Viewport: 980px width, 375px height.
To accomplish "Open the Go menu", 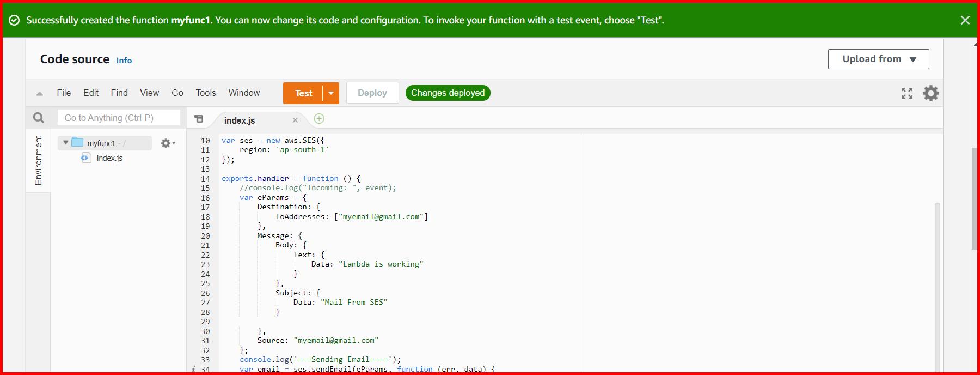I will (x=177, y=93).
